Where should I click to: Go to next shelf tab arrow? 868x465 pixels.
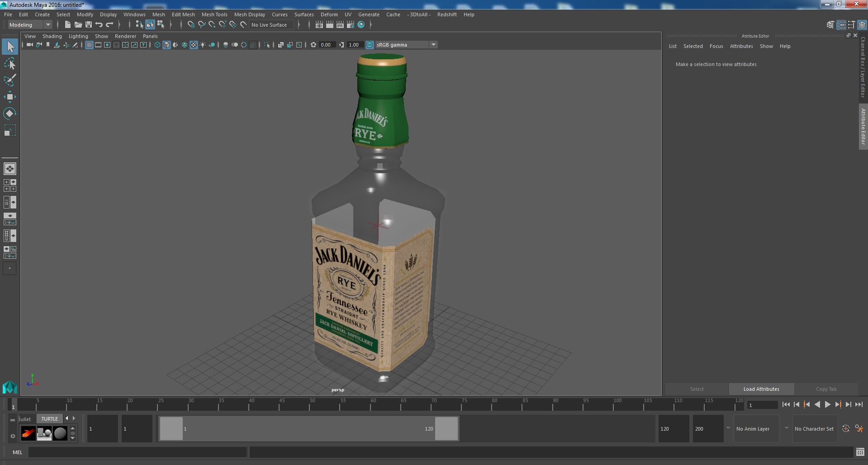click(x=74, y=418)
